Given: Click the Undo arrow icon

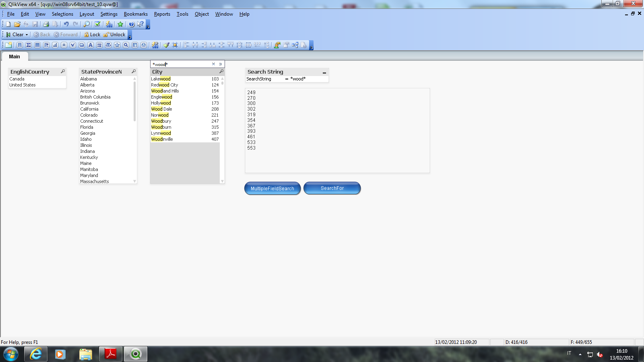Looking at the screenshot, I should click(66, 24).
